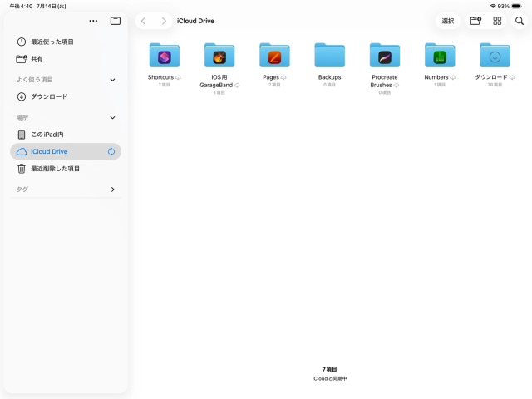The height and width of the screenshot is (399, 532).
Task: Open the ダウンロード folder in main grid
Action: (495, 56)
